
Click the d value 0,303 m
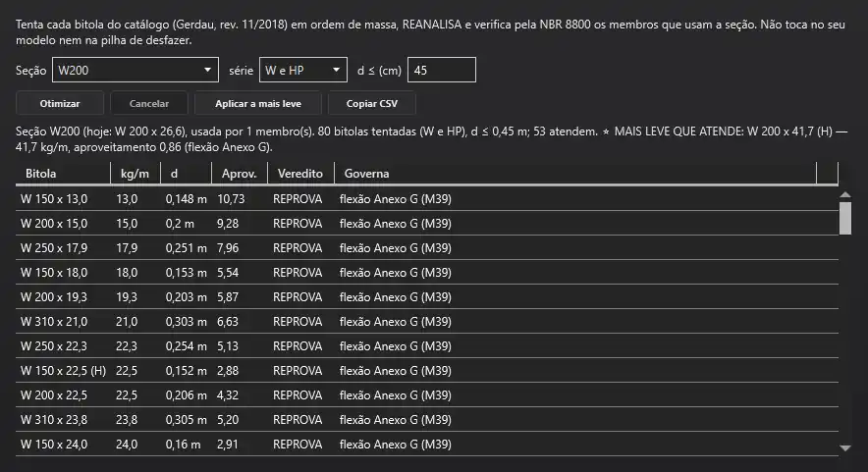pos(186,322)
